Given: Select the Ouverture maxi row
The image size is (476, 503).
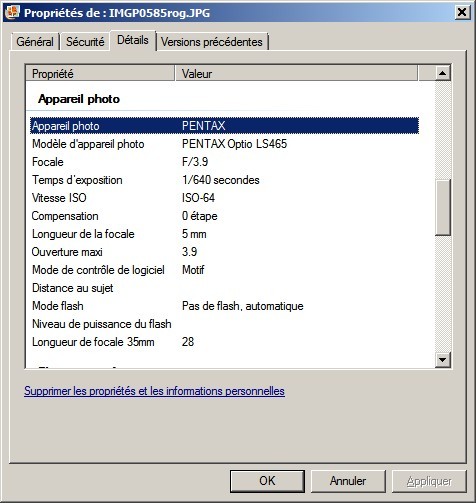Looking at the screenshot, I should pos(224,252).
